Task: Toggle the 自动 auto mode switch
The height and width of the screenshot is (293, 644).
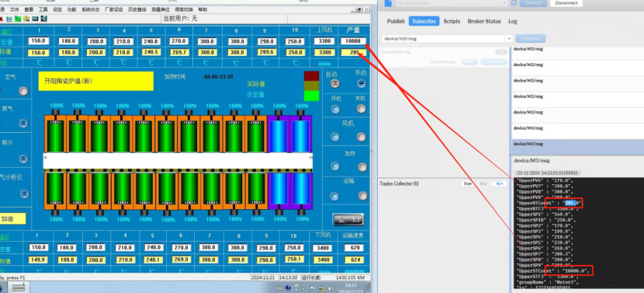Action: pyautogui.click(x=334, y=83)
